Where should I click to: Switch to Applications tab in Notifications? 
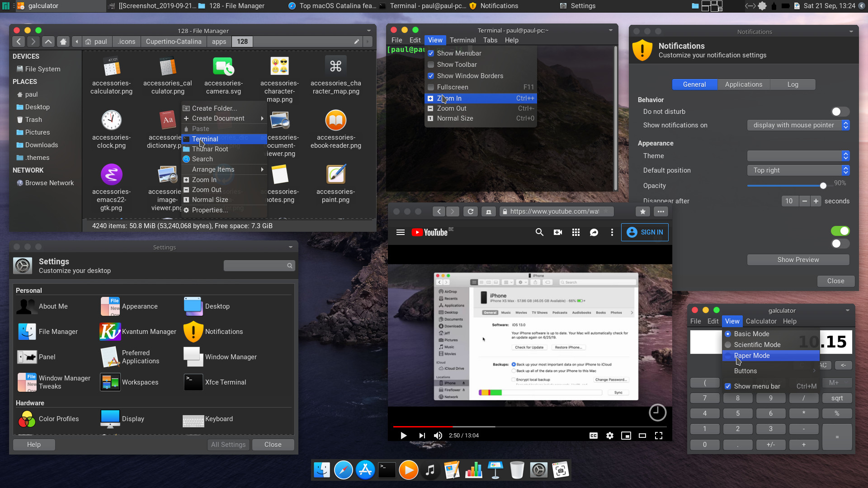(x=744, y=84)
